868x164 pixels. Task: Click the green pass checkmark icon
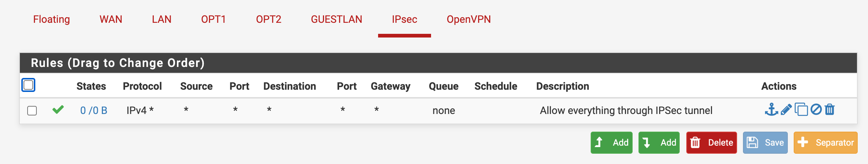pos(58,110)
